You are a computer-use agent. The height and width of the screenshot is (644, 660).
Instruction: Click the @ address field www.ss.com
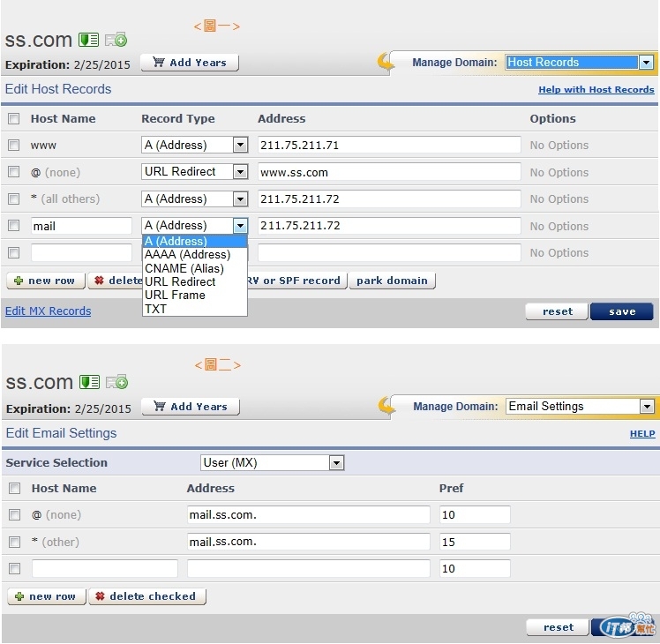[389, 172]
